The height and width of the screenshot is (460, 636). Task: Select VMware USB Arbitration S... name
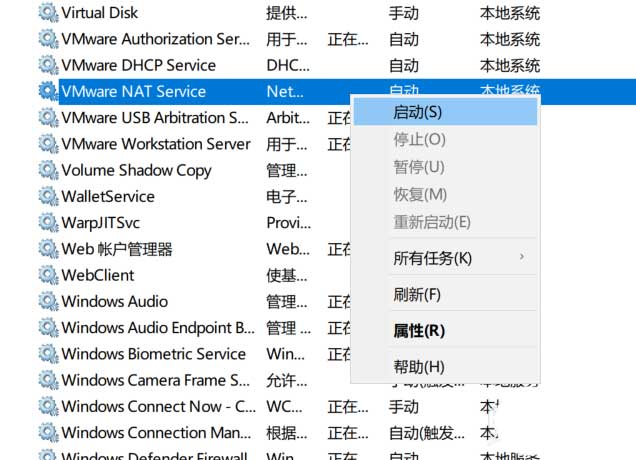[155, 118]
